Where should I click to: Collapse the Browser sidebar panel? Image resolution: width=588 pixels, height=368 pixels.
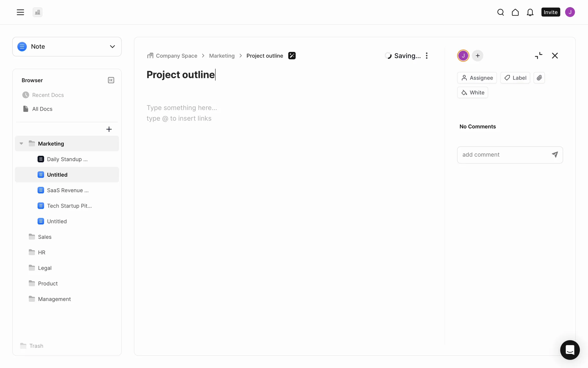coord(111,80)
